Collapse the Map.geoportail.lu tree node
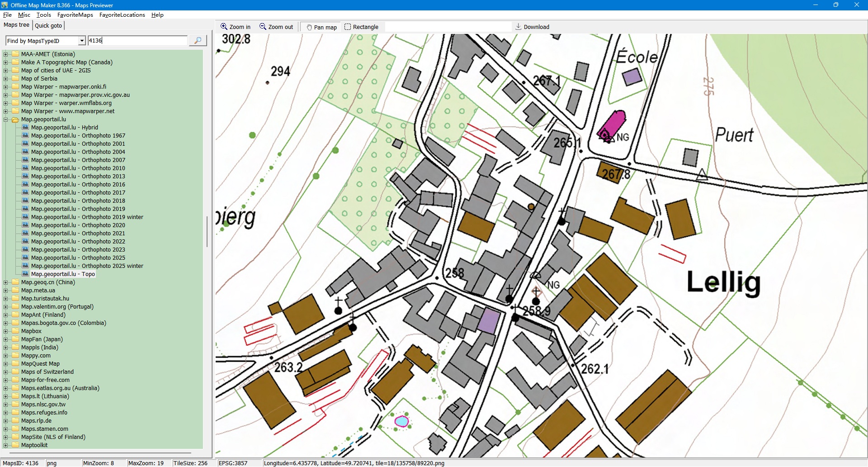This screenshot has height=467, width=868. pyautogui.click(x=6, y=120)
